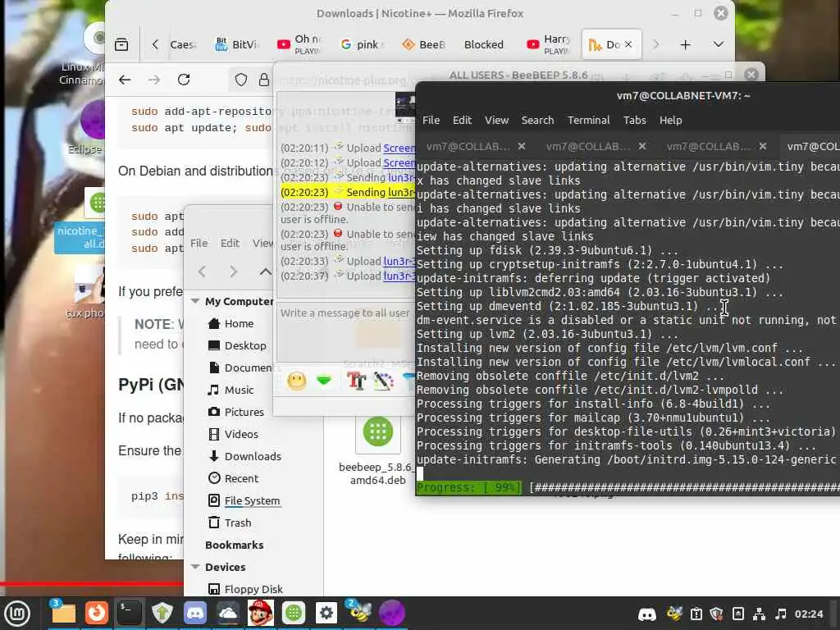This screenshot has height=630, width=840.
Task: Close the active Downloads Firefox tab
Action: tap(628, 44)
